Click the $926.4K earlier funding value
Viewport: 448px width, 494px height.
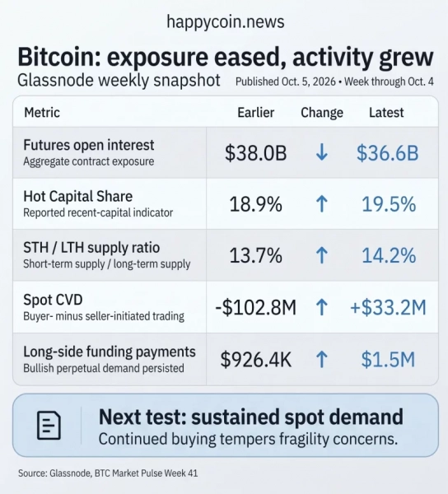point(256,360)
